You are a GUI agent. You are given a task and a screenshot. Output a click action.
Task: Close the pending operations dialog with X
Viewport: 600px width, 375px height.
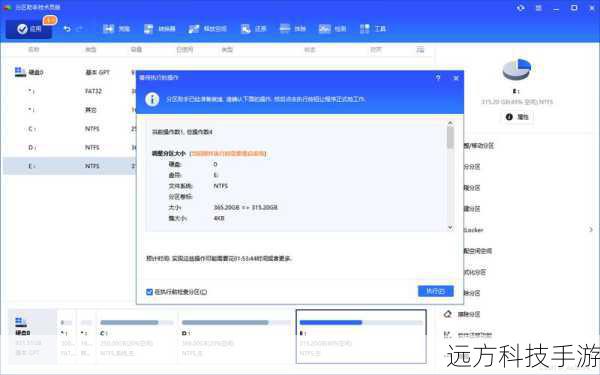tap(456, 78)
